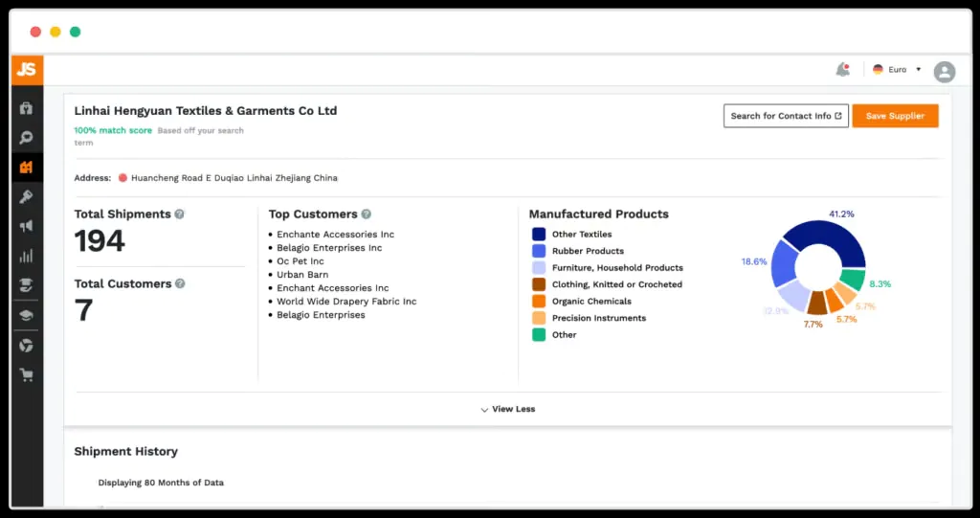
Task: Open the Euro currency dropdown
Action: click(898, 70)
